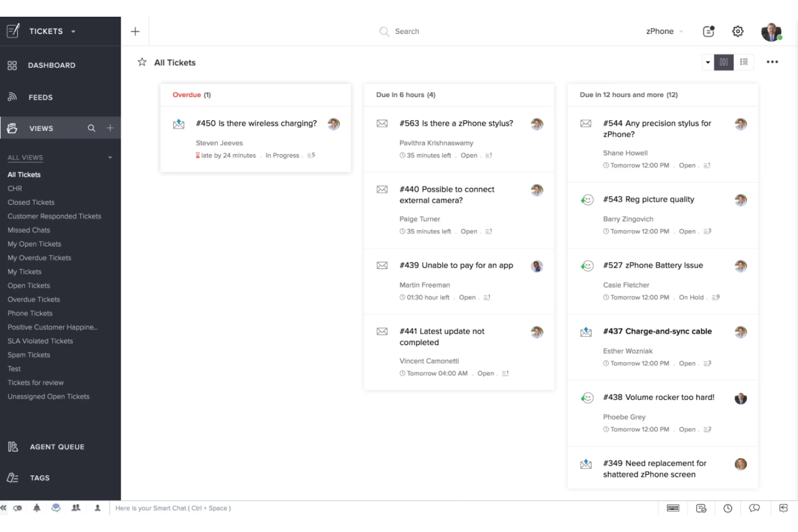Switch to classic list view layout
Image resolution: width=798 pixels, height=532 pixels.
point(743,62)
